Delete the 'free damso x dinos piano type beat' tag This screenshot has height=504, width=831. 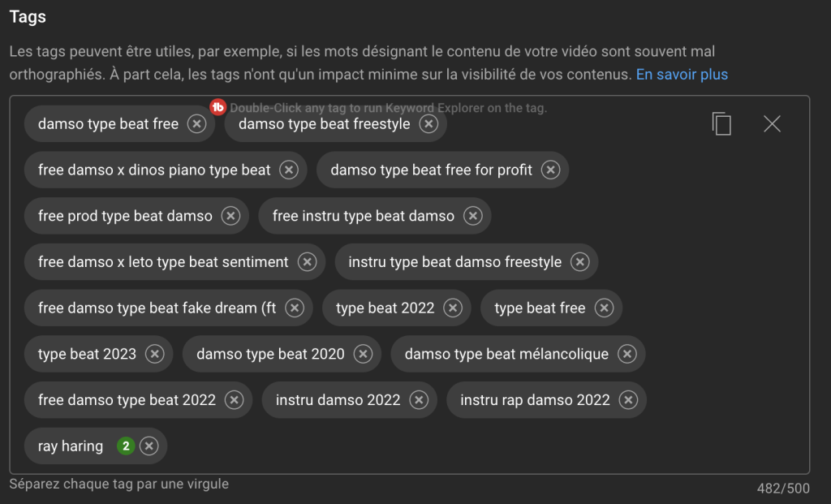(289, 170)
